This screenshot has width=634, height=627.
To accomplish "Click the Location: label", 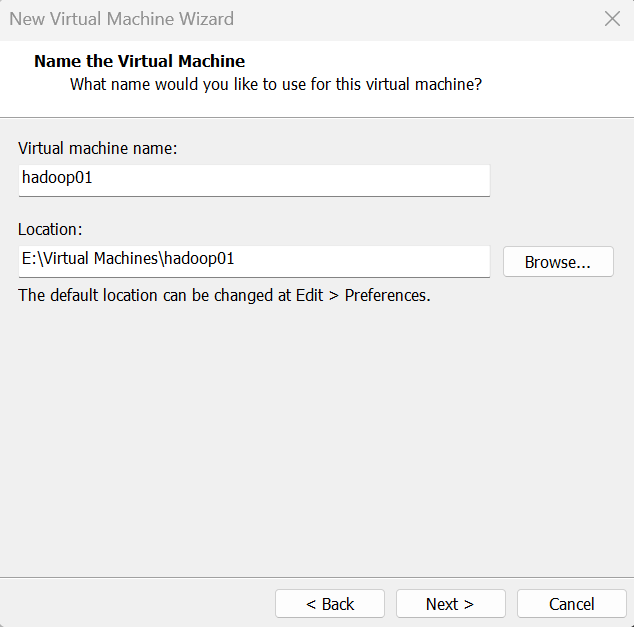I will pos(50,229).
